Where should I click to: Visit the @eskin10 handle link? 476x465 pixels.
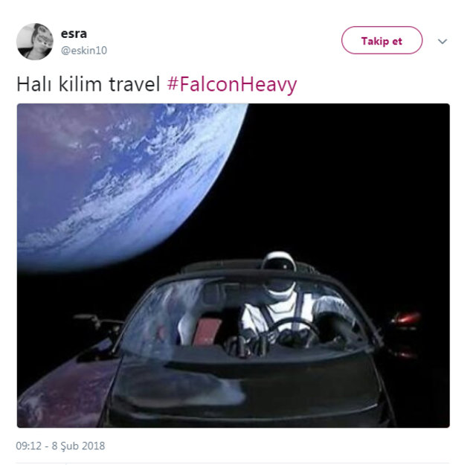84,51
